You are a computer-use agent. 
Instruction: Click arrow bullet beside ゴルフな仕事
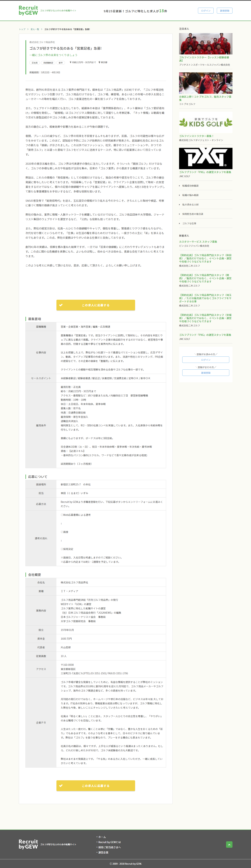pyautogui.click(x=179, y=223)
